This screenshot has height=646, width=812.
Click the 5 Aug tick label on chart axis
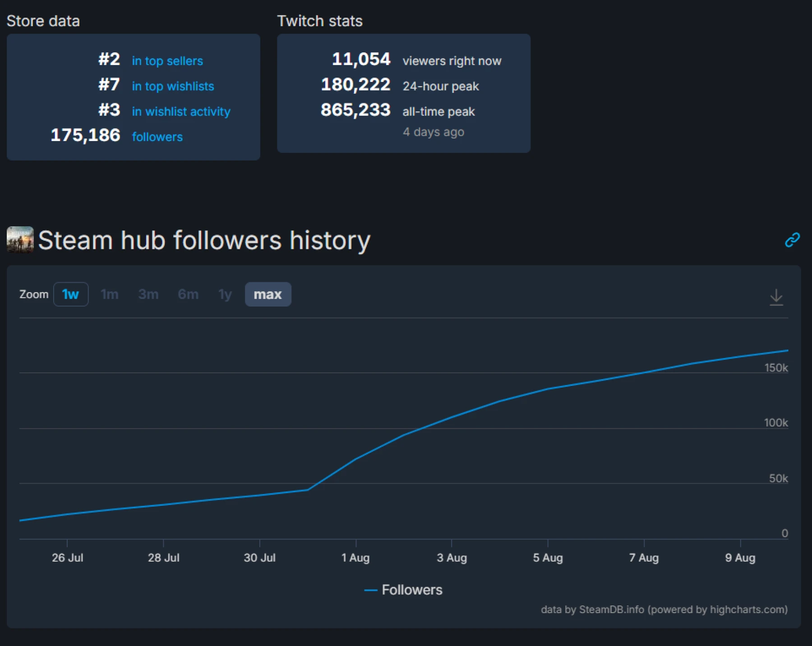pyautogui.click(x=548, y=558)
